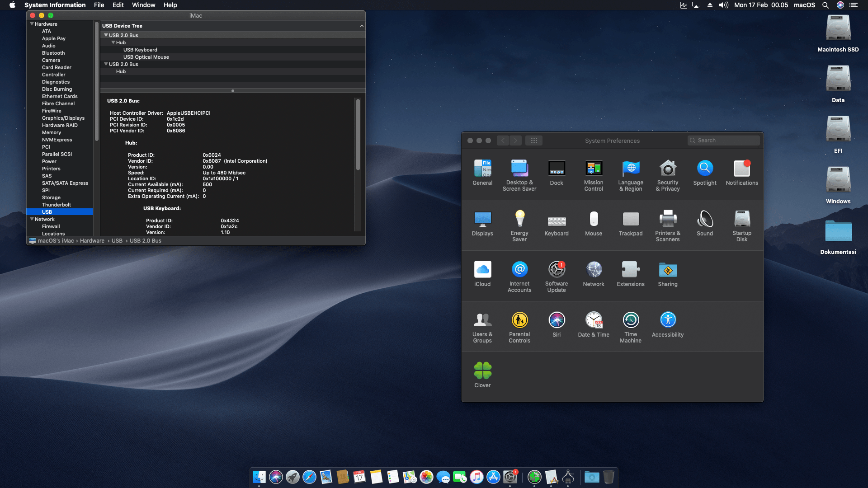This screenshot has width=868, height=488.
Task: Collapse second USB 2.0 Bus node
Action: pyautogui.click(x=106, y=64)
